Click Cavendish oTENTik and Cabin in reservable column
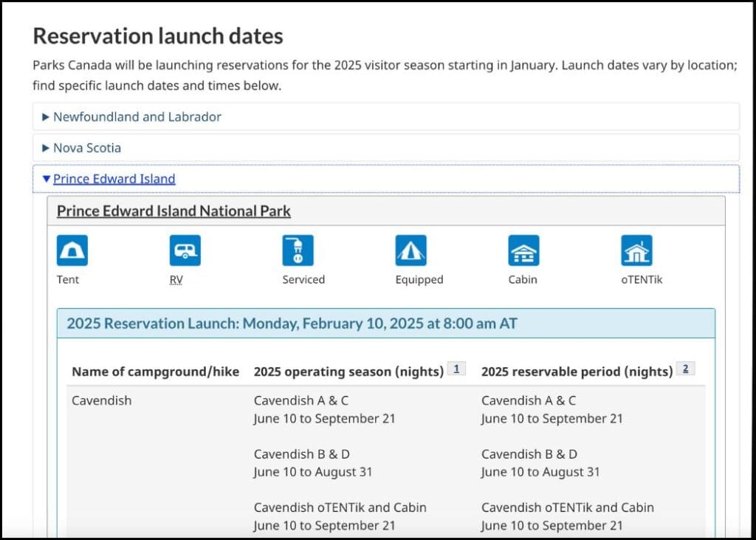Viewport: 756px width, 540px height. [x=568, y=507]
